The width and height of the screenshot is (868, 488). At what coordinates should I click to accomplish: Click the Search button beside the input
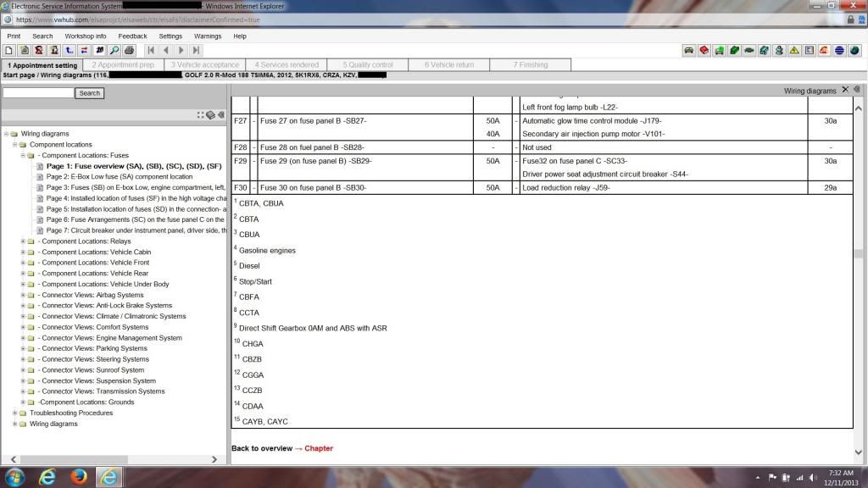[x=89, y=93]
